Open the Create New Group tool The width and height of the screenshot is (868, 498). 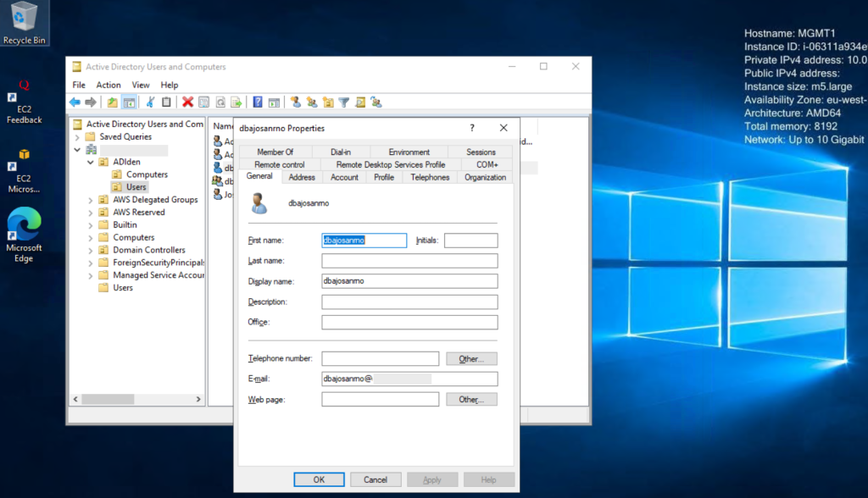310,102
